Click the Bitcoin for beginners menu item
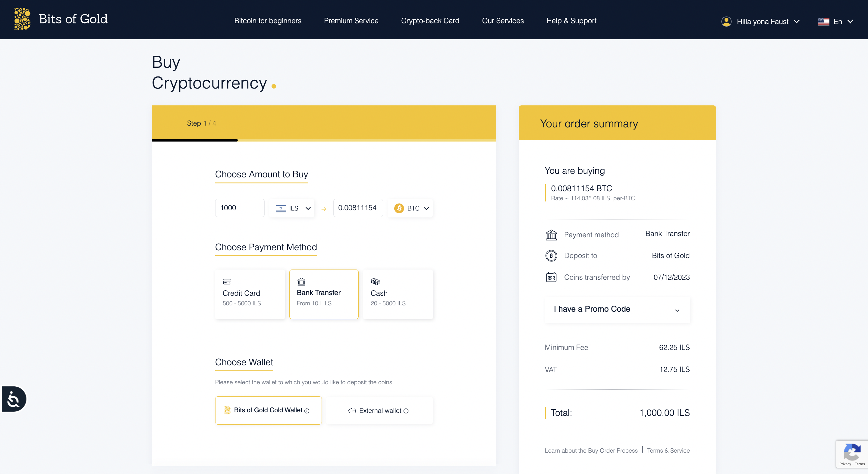 click(x=268, y=21)
